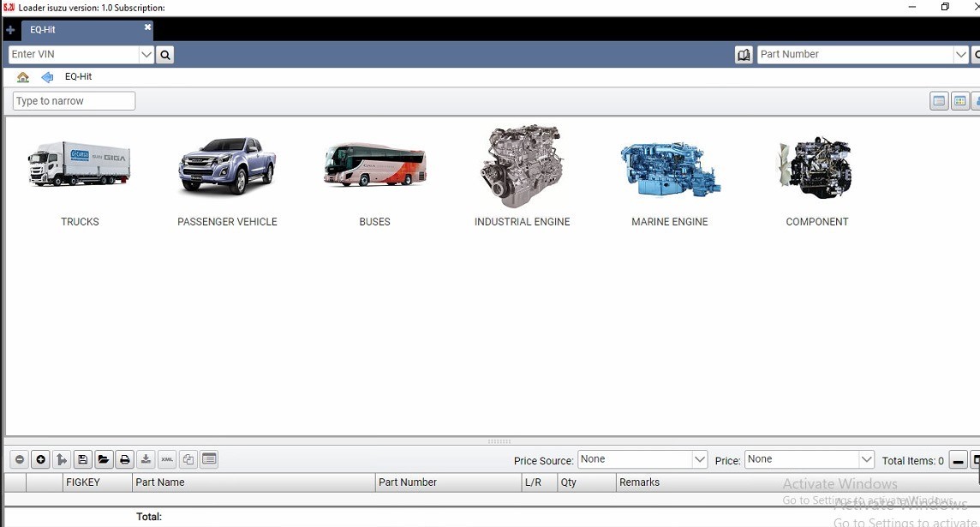Sort by the FIGKEY column header
The height and width of the screenshot is (527, 980).
[x=99, y=482]
